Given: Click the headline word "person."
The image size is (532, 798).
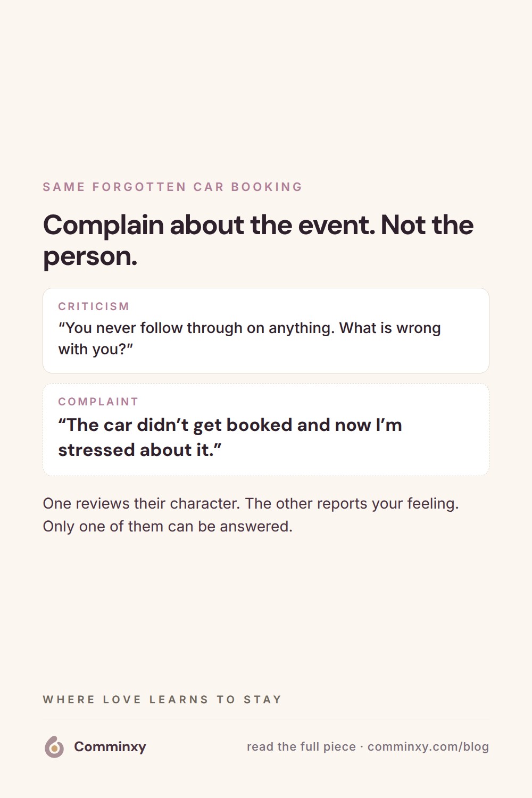Looking at the screenshot, I should pyautogui.click(x=90, y=257).
